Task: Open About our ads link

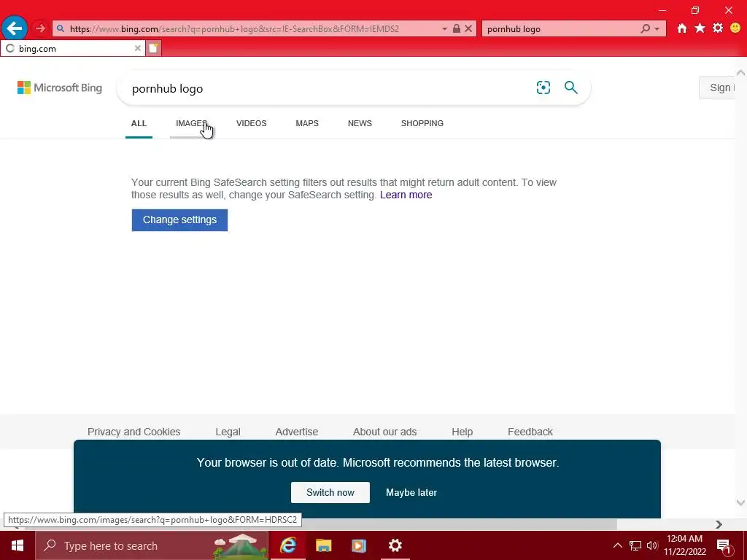Action: [384, 432]
